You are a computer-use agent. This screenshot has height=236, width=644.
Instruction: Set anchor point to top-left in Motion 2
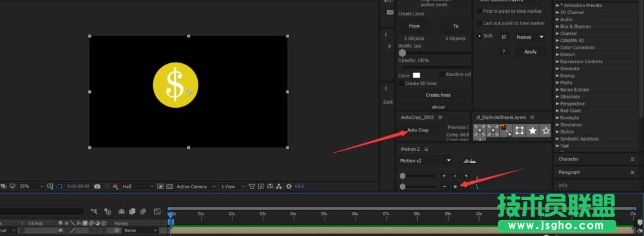click(x=445, y=176)
